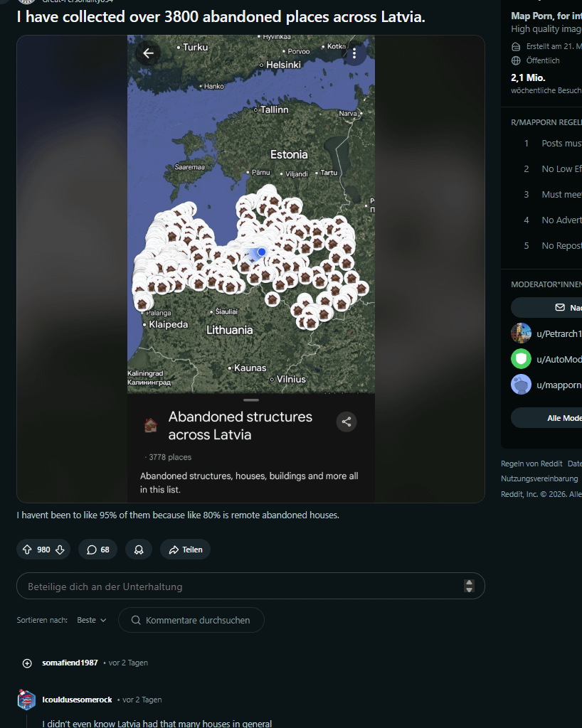Image resolution: width=582 pixels, height=728 pixels.
Task: Expand collapsed comment by somafiend1987
Action: click(x=27, y=663)
